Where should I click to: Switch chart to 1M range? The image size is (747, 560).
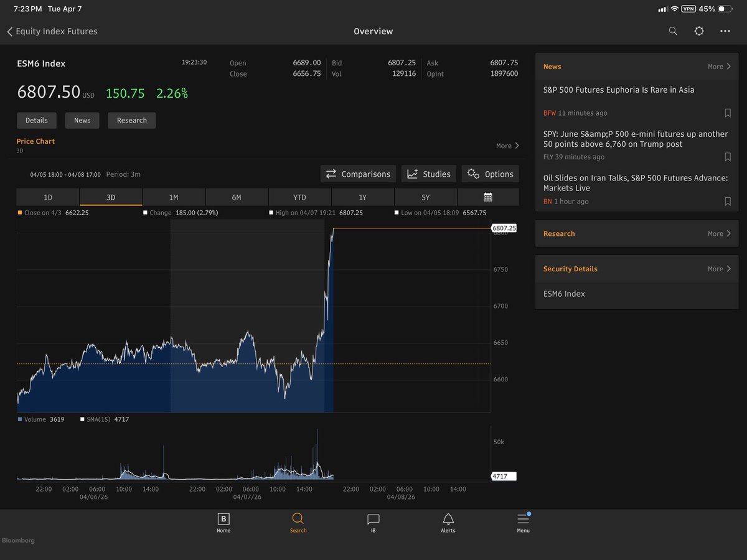(174, 197)
